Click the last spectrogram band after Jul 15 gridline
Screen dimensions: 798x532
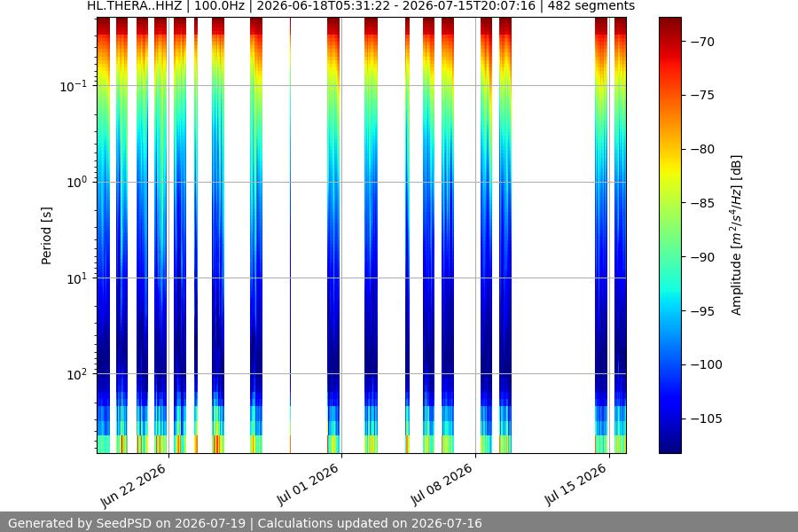coord(620,235)
